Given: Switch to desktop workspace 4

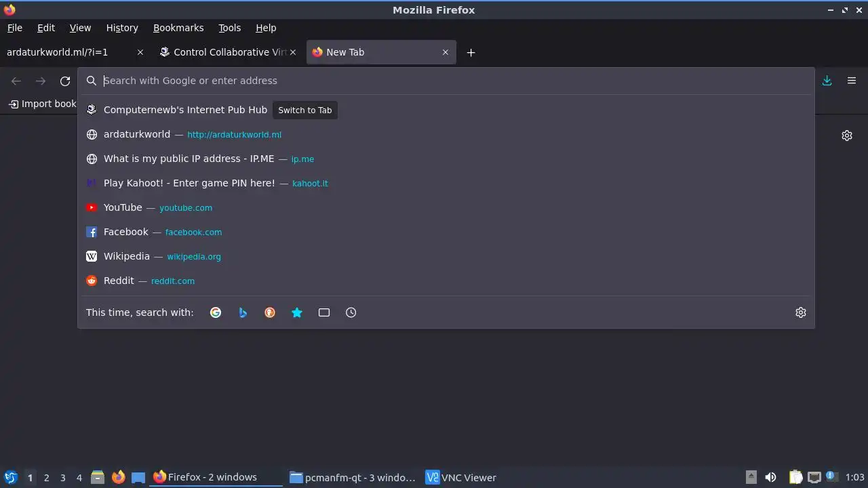Looking at the screenshot, I should (79, 478).
